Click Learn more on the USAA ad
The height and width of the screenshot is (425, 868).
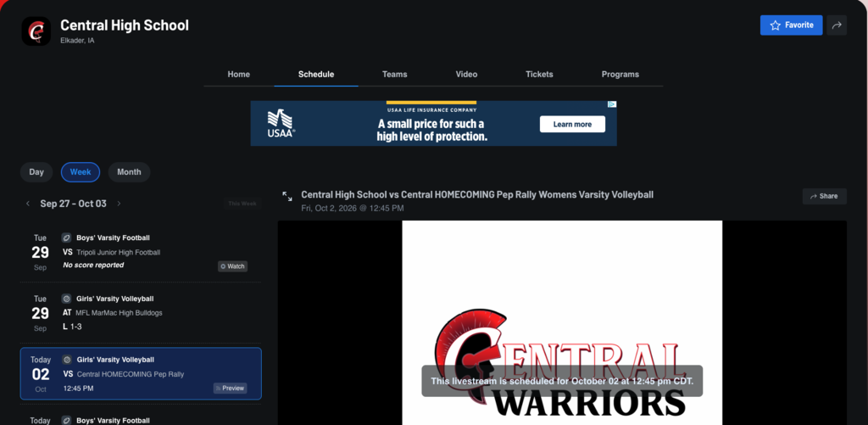tap(572, 124)
